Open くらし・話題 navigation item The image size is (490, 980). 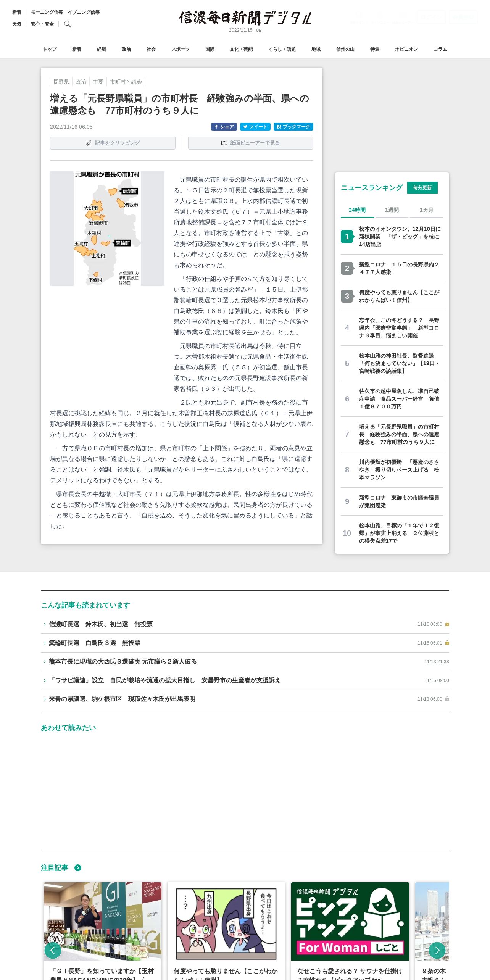[x=282, y=49]
